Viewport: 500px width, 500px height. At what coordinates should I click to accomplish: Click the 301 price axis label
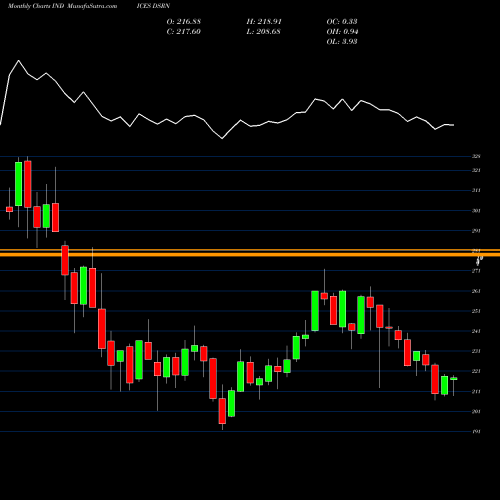pos(476,211)
